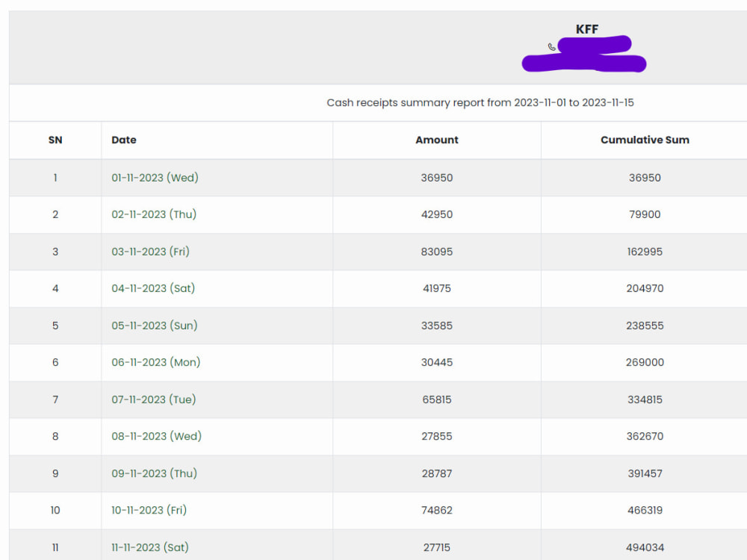
Task: Select amount 83095 for 03-11-2023
Action: (437, 252)
